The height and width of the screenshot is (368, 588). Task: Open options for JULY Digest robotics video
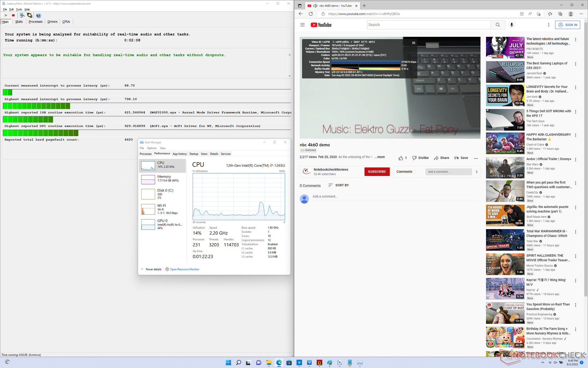575,40
